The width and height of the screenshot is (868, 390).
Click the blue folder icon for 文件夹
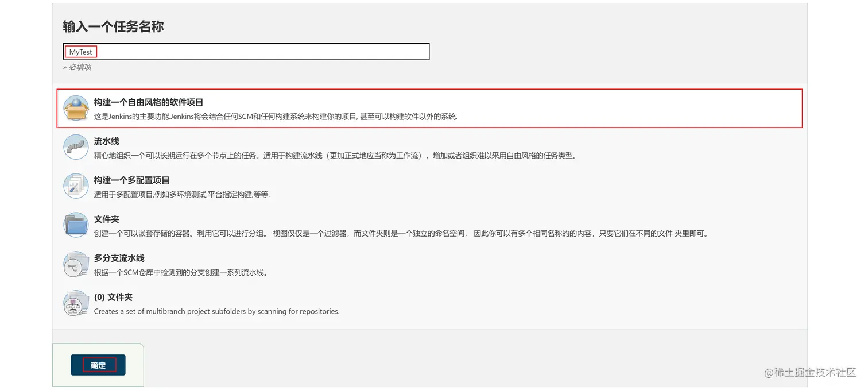coord(76,225)
